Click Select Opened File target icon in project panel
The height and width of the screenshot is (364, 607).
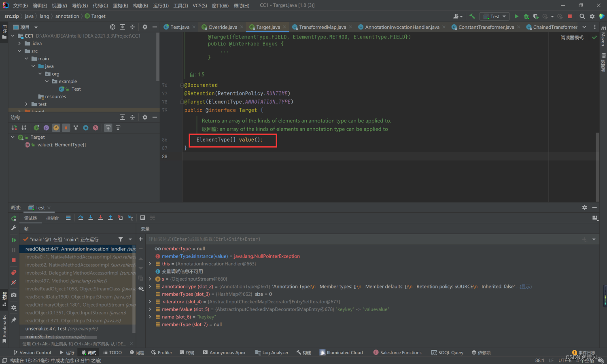[x=112, y=27]
